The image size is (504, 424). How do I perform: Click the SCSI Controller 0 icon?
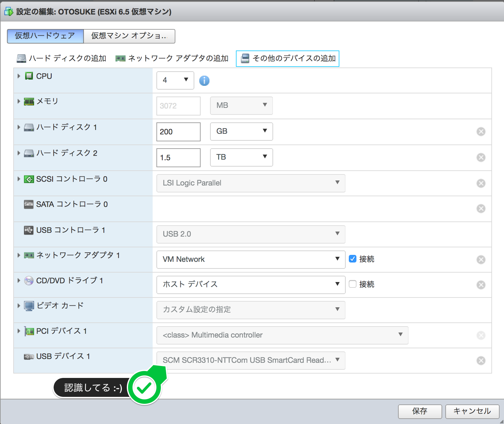(x=29, y=179)
